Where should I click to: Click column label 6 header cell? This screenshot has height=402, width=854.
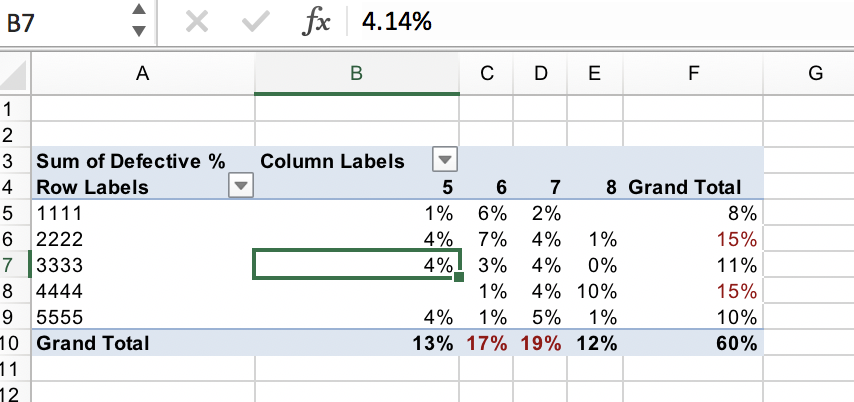click(x=486, y=187)
